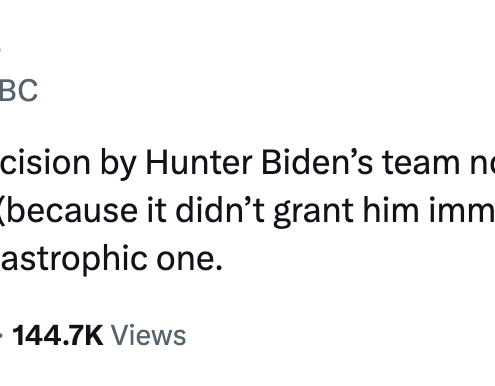Click the word "didn't" in the tweet

click(x=220, y=211)
